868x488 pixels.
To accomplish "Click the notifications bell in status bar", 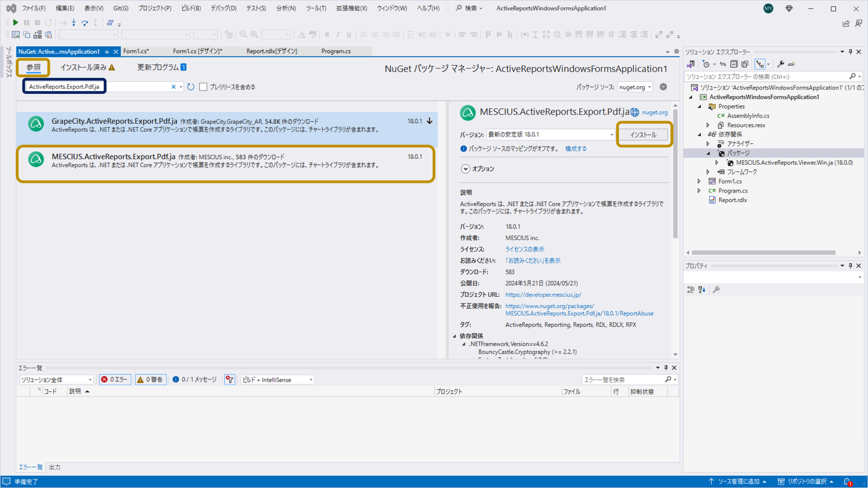I will coord(847,482).
